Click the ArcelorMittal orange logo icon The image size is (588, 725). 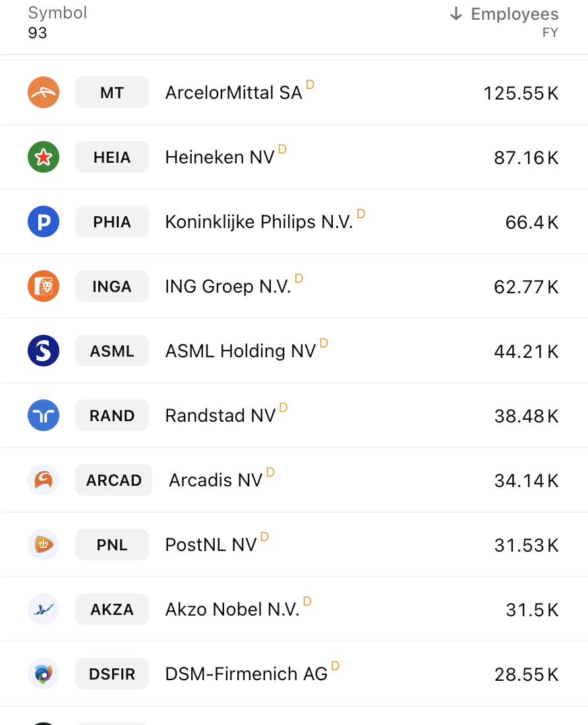tap(44, 92)
